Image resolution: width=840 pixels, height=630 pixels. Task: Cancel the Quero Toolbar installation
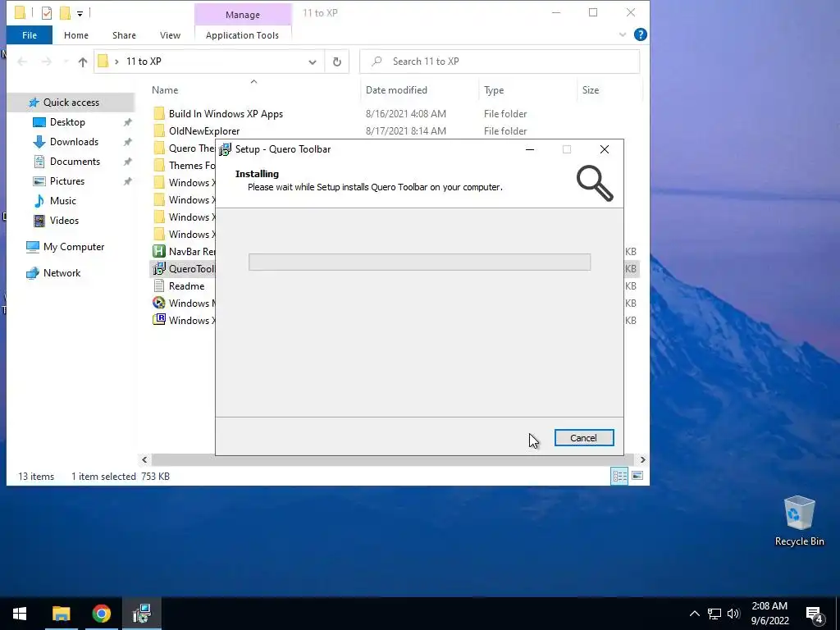pos(584,438)
